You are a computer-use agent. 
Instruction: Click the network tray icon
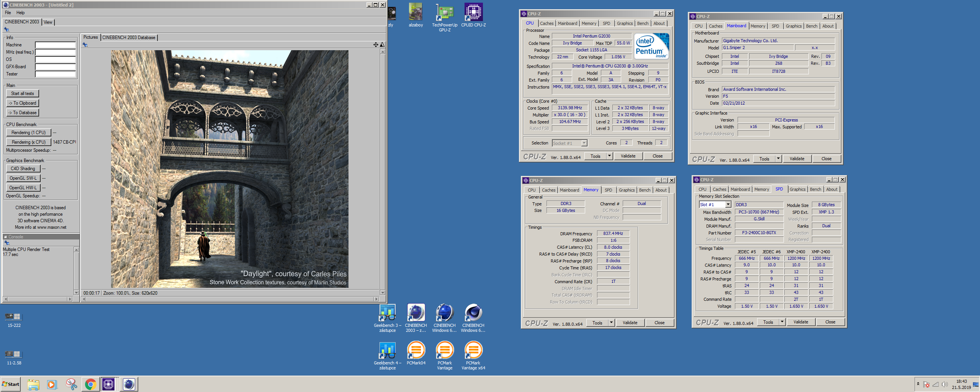936,384
